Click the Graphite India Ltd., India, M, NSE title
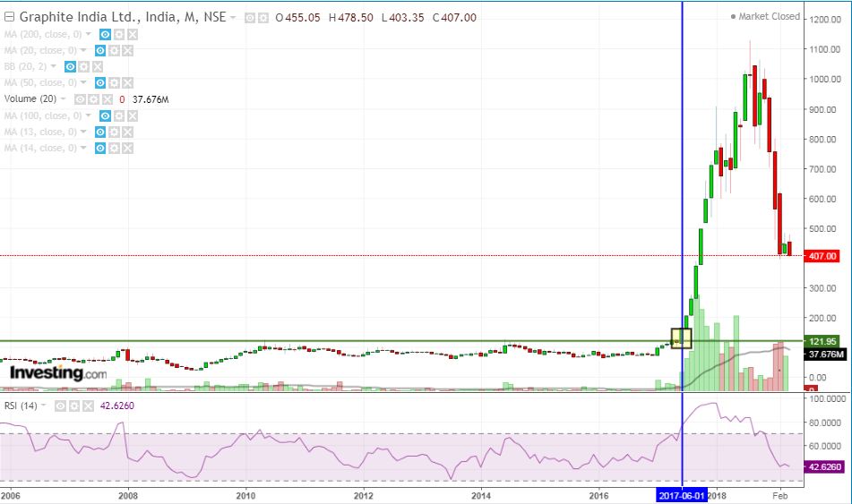This screenshot has height=504, width=852. (x=123, y=17)
